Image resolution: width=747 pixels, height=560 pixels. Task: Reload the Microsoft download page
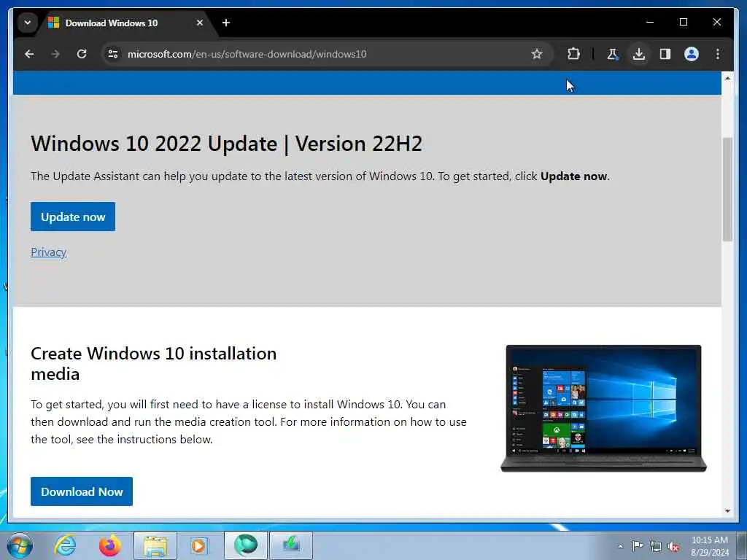tap(82, 54)
